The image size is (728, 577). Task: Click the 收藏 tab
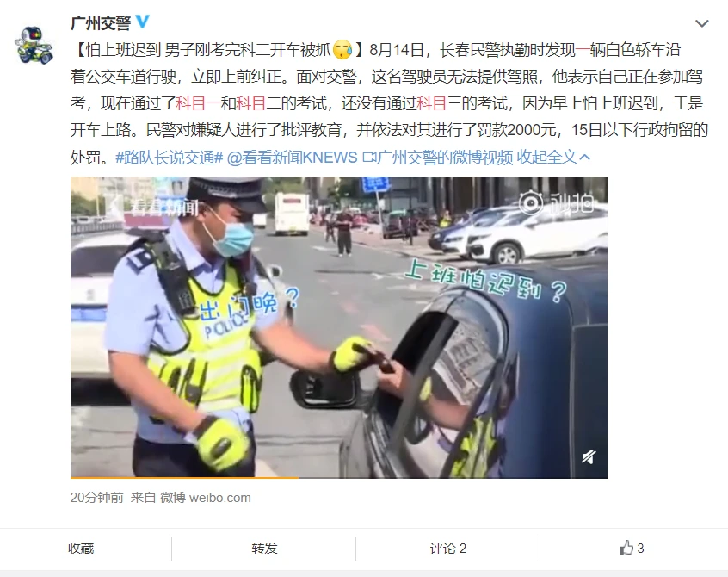pyautogui.click(x=81, y=549)
